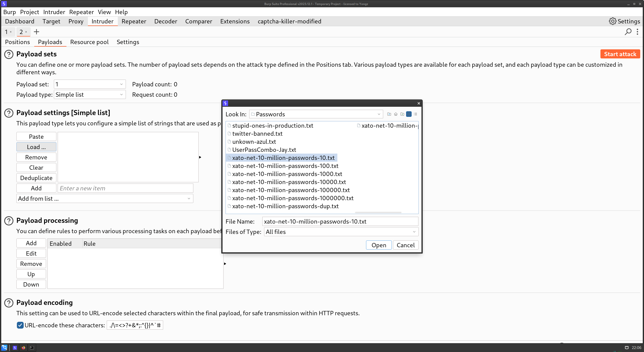This screenshot has width=644, height=352.
Task: Open the captcha-killer-modified tab
Action: pyautogui.click(x=289, y=21)
